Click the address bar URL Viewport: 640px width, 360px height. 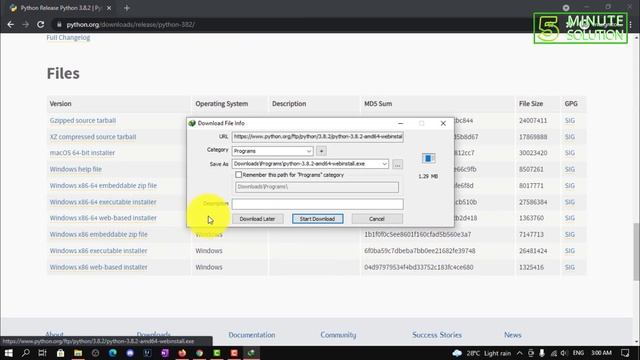click(131, 24)
